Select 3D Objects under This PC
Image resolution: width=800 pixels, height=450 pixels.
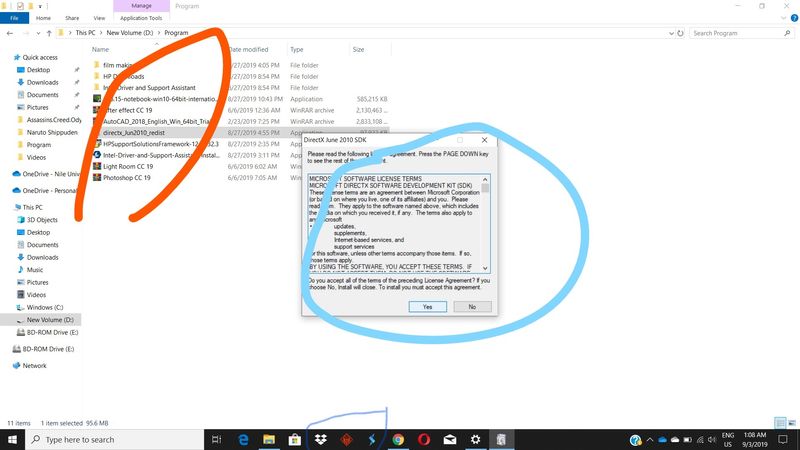tap(42, 219)
